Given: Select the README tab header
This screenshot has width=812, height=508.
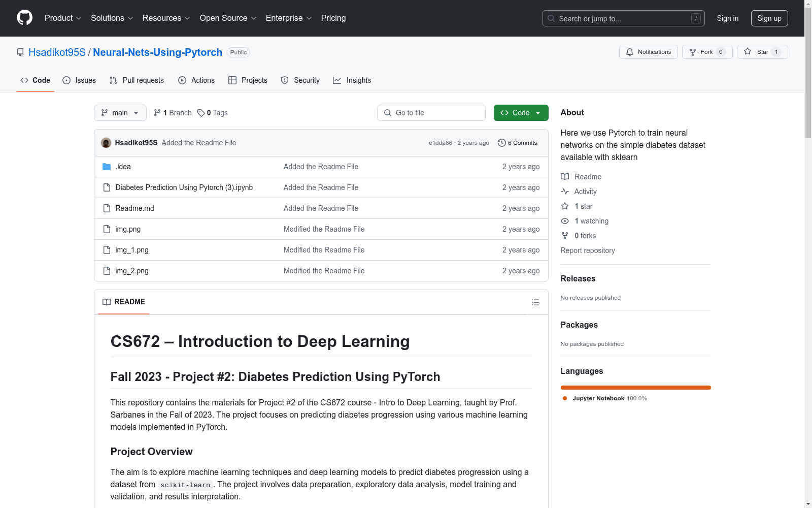Looking at the screenshot, I should tap(124, 302).
